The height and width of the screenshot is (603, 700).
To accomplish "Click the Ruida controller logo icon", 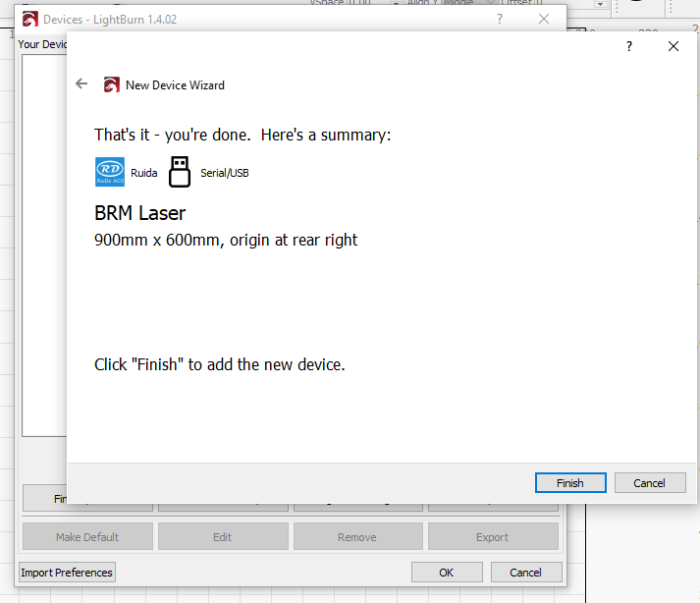I will click(110, 172).
